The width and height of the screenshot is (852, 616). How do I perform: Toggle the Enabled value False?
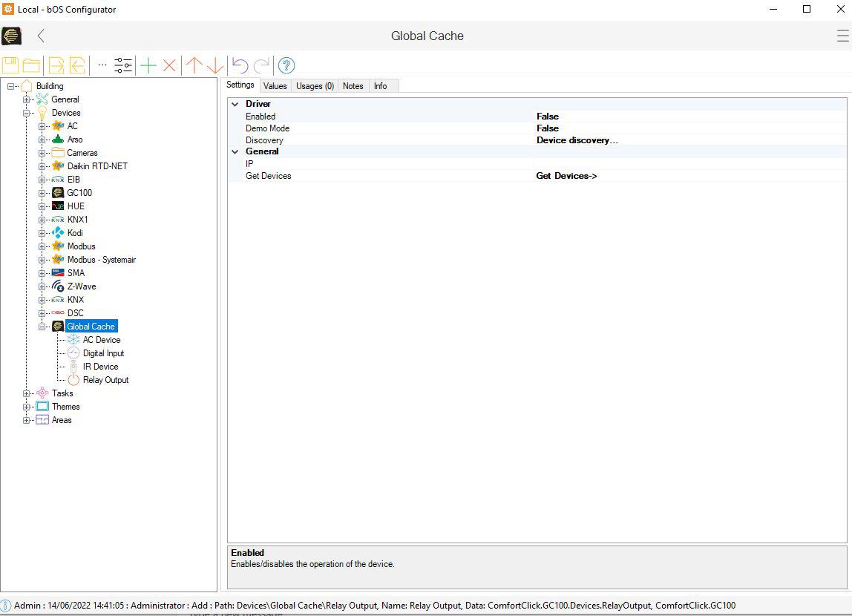coord(548,117)
